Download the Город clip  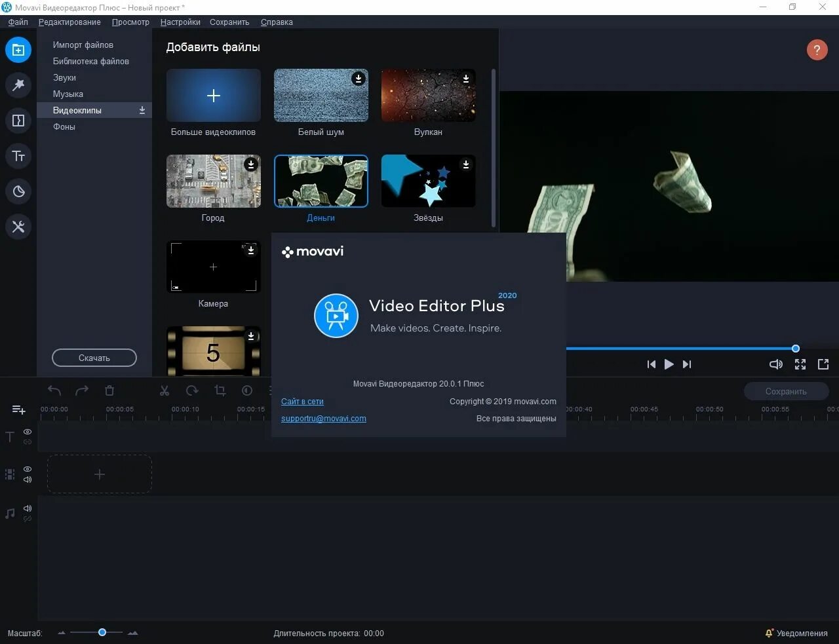coord(251,164)
